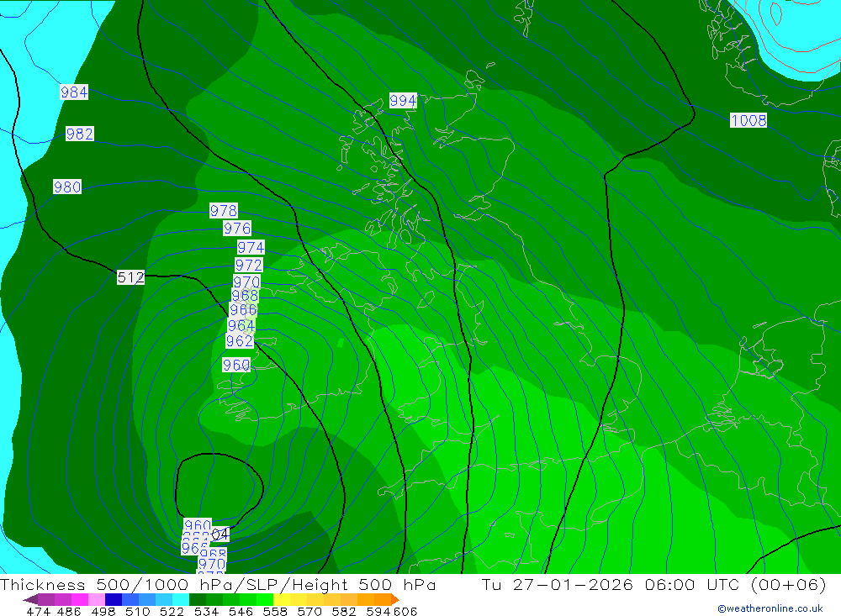Click the legend value 546
The height and width of the screenshot is (616, 841).
click(x=241, y=612)
